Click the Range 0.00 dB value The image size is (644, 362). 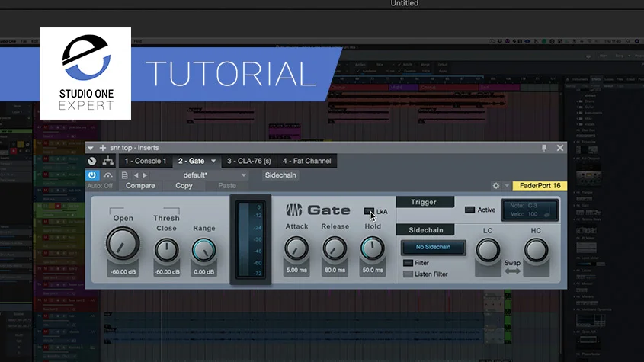(203, 272)
